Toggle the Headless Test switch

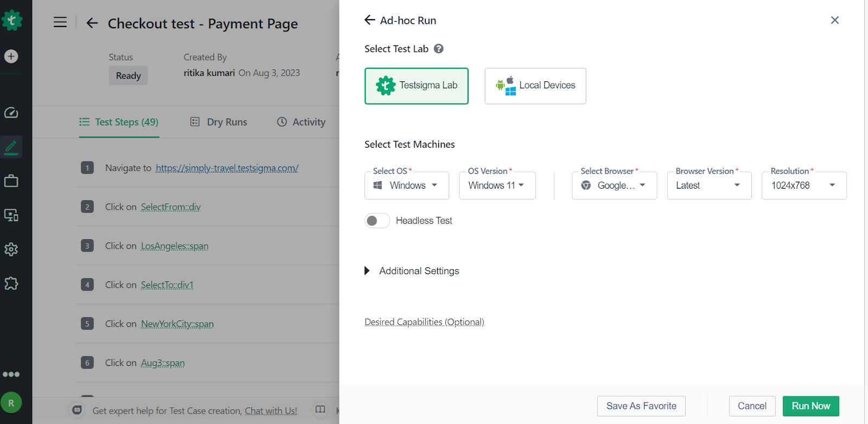[377, 221]
